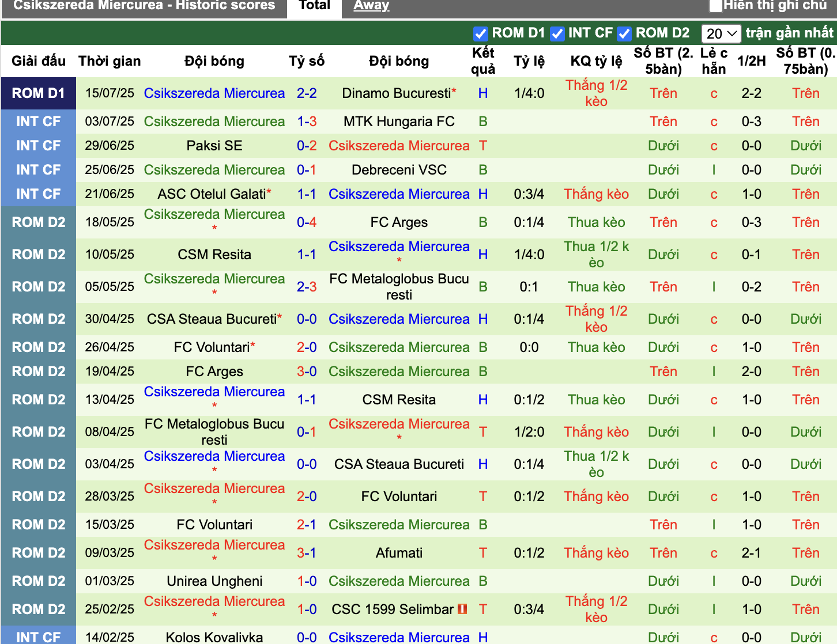
Task: Click INT CF label on 03/07/25 row
Action: (39, 122)
